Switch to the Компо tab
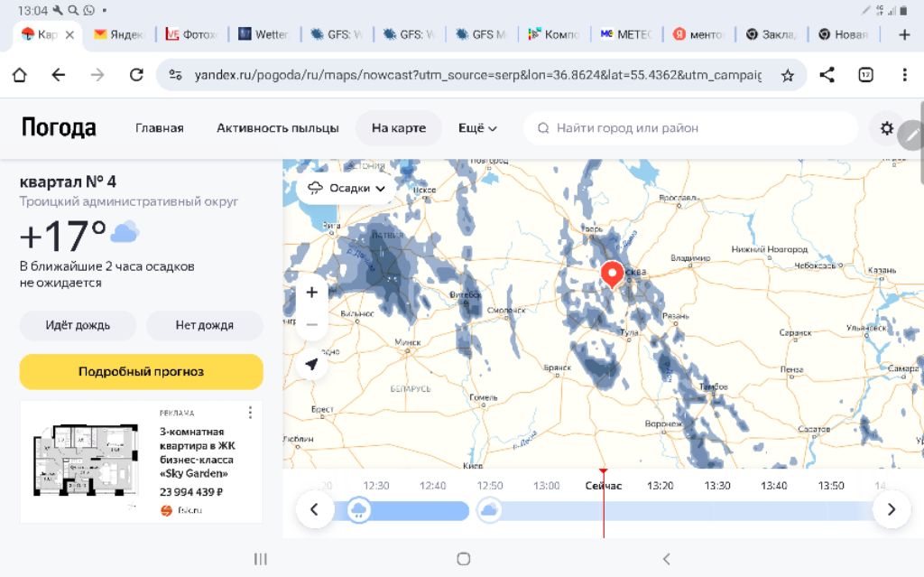This screenshot has width=924, height=577. point(554,35)
